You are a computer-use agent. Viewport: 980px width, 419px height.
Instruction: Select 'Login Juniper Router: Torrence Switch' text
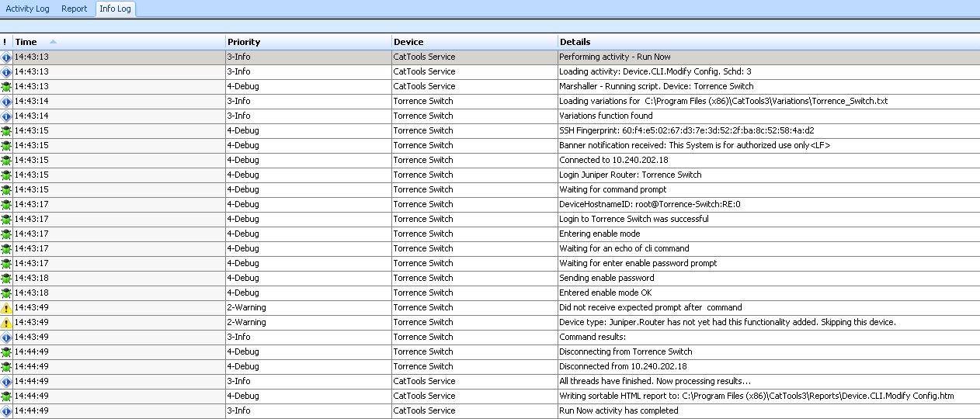pos(631,175)
